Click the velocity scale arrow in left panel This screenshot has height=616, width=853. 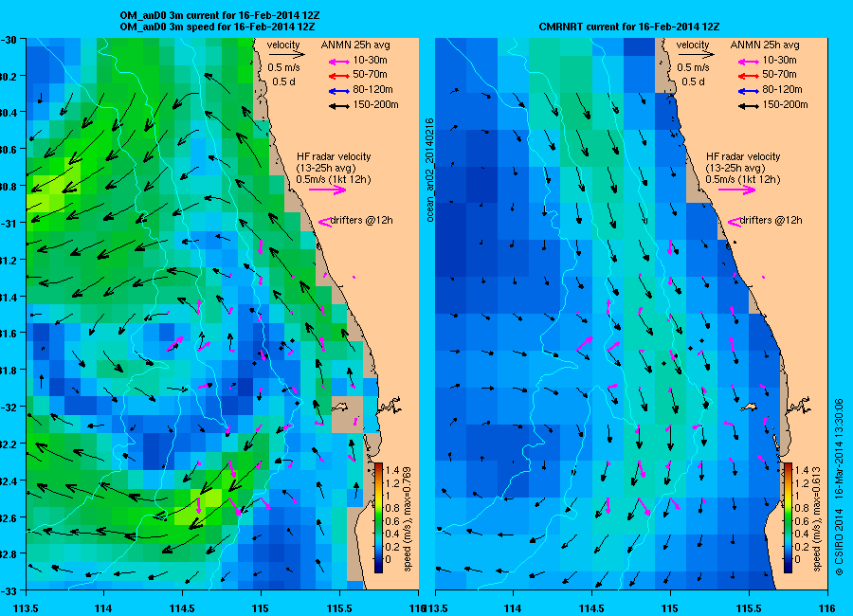286,54
